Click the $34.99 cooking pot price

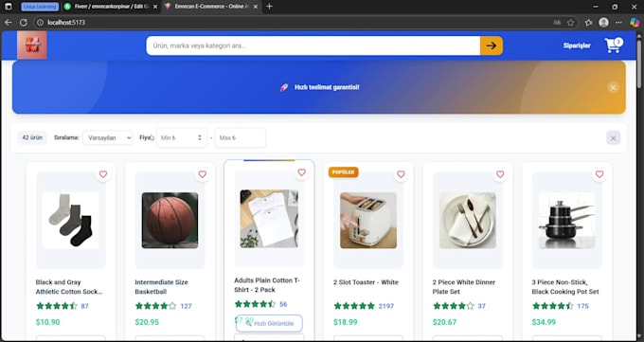tap(544, 322)
